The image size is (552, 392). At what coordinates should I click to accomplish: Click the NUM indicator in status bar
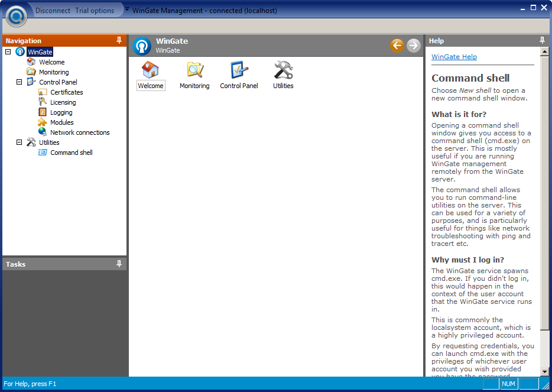click(x=508, y=384)
